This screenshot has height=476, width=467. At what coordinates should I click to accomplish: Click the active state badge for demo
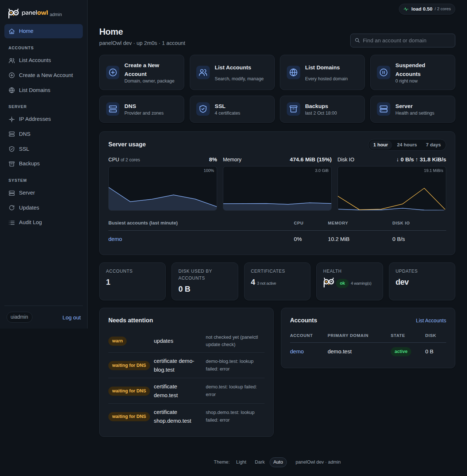401,352
